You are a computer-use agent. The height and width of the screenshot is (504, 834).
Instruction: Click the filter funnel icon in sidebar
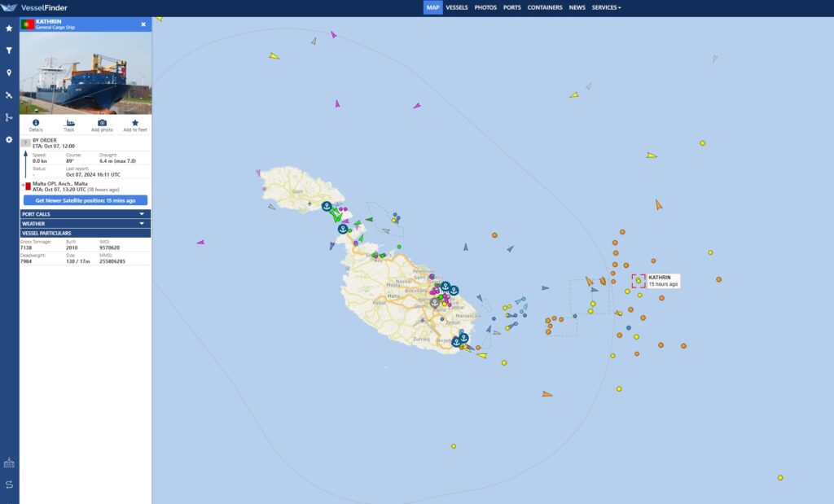pos(9,50)
